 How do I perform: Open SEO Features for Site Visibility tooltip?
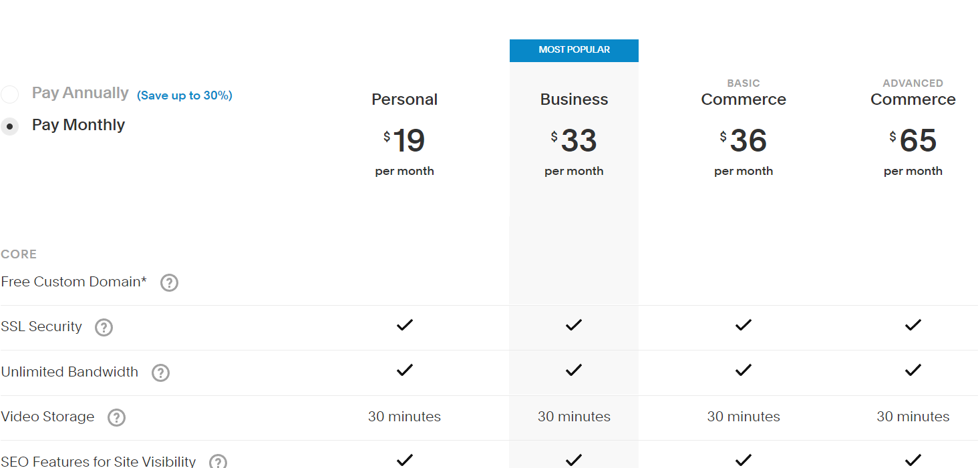(218, 461)
